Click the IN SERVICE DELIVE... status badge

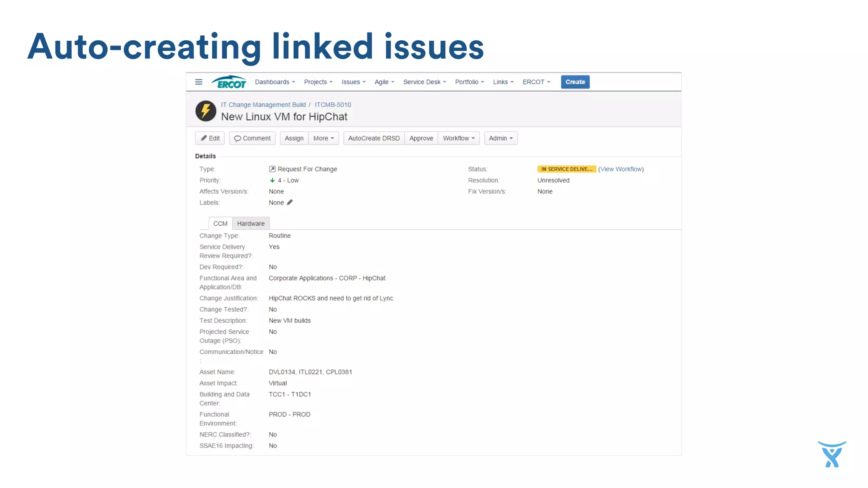(567, 169)
